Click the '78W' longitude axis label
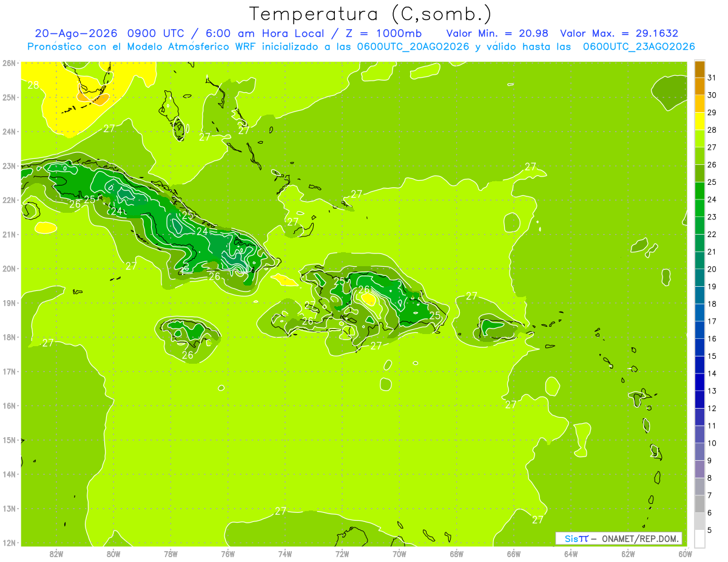Viewport: 728px width, 562px height. [x=171, y=554]
